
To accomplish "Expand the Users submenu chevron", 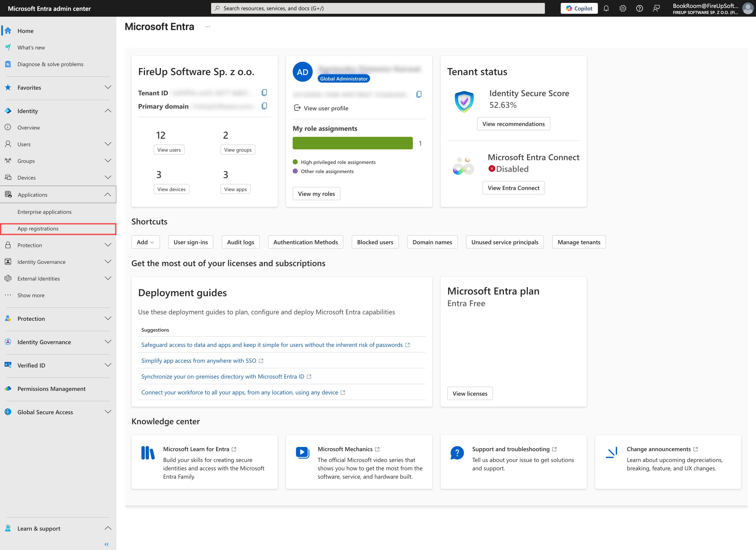I will coord(108,144).
